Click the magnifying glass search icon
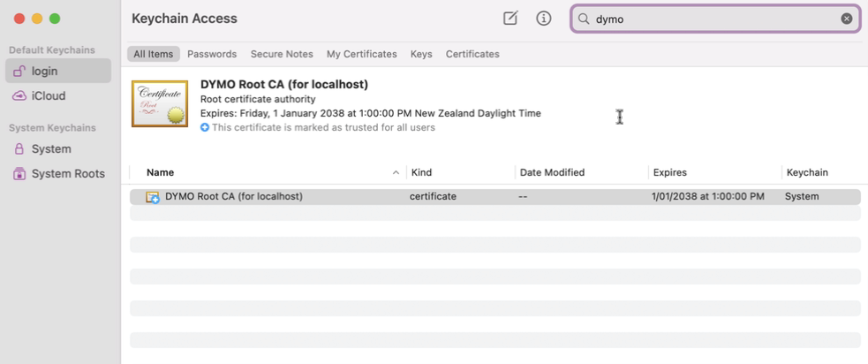The height and width of the screenshot is (364, 868). pos(584,19)
